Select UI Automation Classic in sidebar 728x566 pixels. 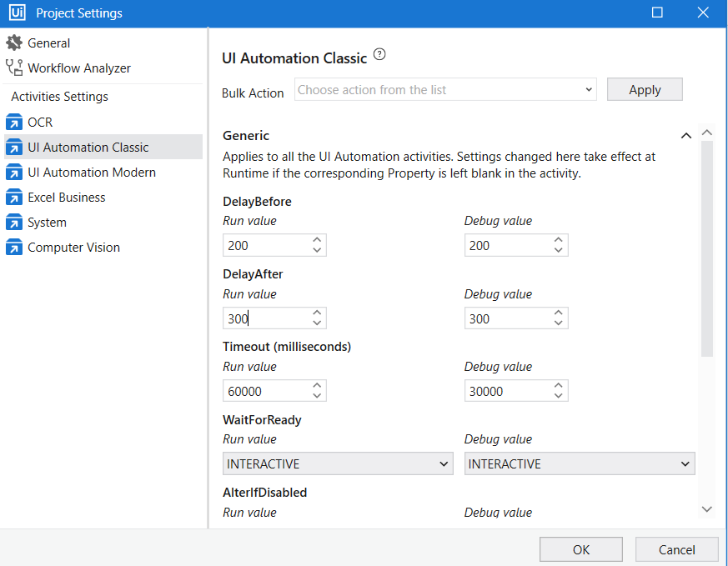point(88,148)
